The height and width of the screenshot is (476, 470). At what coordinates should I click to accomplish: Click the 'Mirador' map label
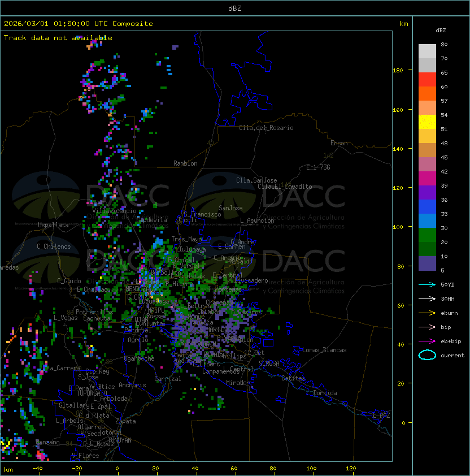238,383
